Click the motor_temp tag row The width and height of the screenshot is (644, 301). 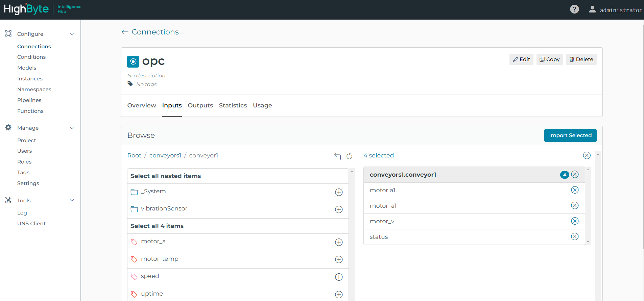coord(238,259)
